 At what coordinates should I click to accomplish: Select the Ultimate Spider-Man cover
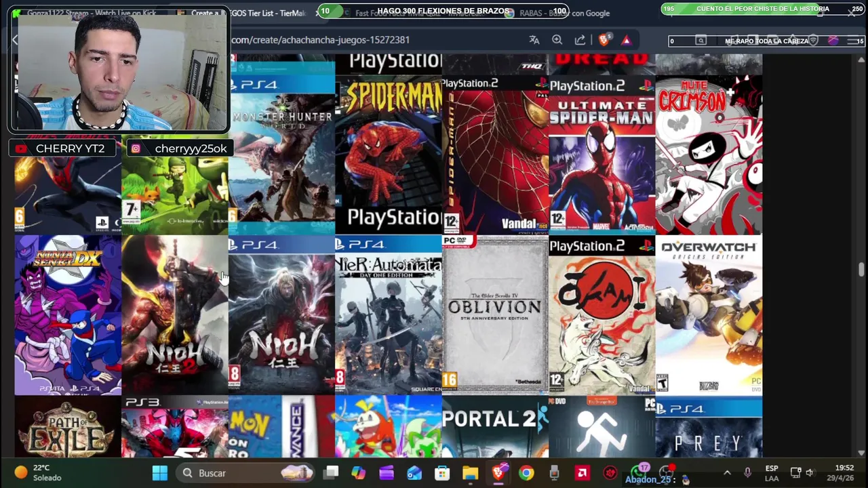pos(602,155)
